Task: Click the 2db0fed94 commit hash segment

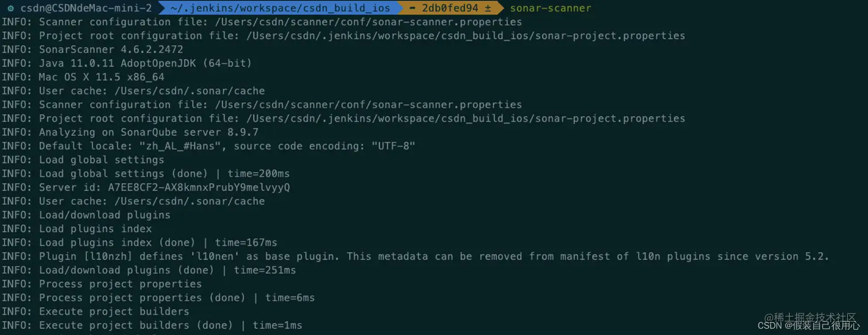Action: [x=450, y=9]
